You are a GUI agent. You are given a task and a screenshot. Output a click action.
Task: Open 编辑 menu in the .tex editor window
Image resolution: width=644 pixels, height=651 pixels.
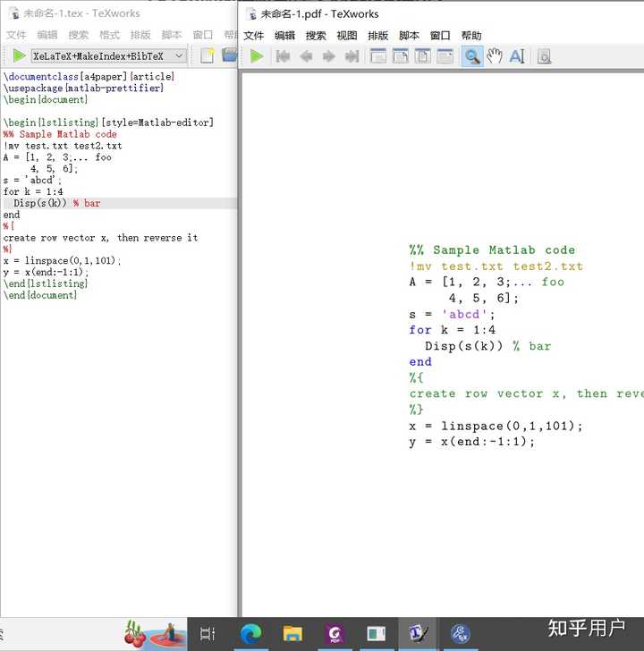click(47, 35)
